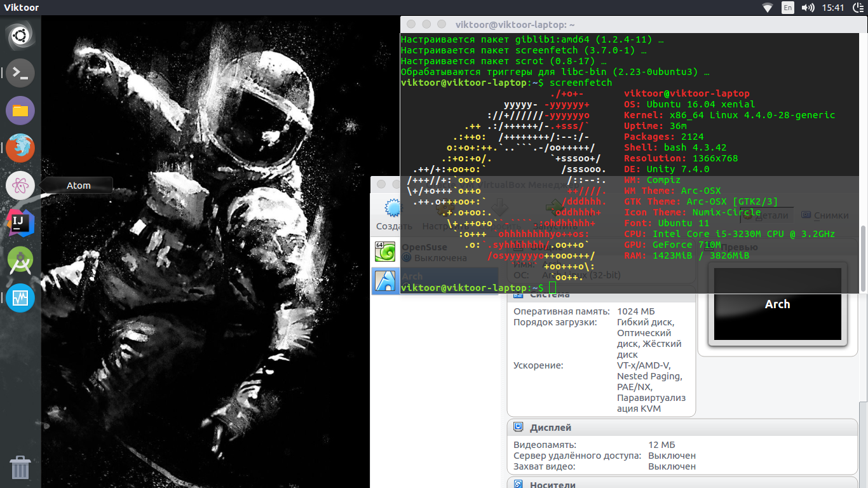The width and height of the screenshot is (868, 488).
Task: Click the Packages: 2124 line
Action: point(663,137)
